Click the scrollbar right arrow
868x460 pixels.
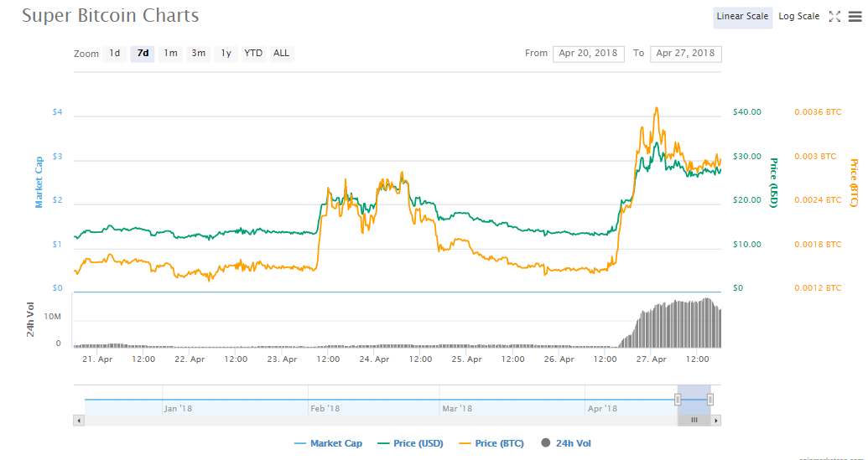pyautogui.click(x=717, y=420)
